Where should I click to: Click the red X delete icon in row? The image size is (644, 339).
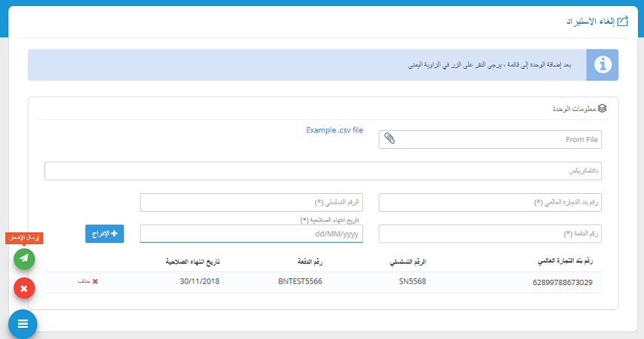tap(95, 281)
